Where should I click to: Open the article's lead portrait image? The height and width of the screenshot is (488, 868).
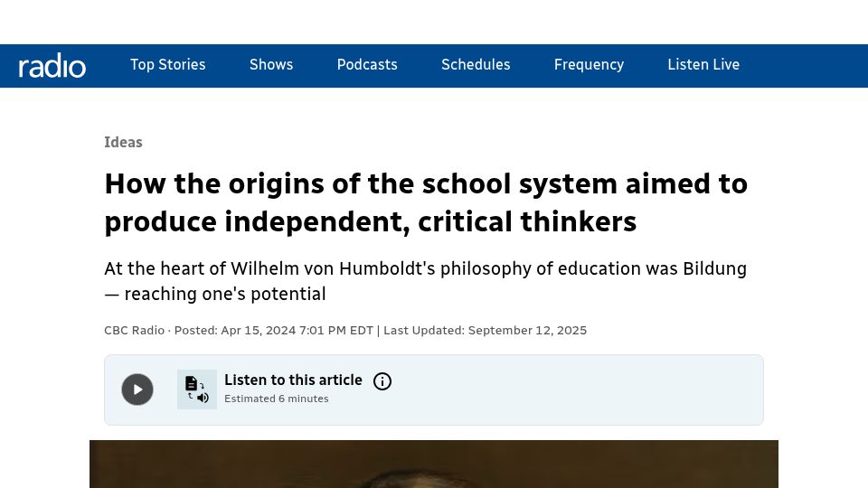(434, 465)
